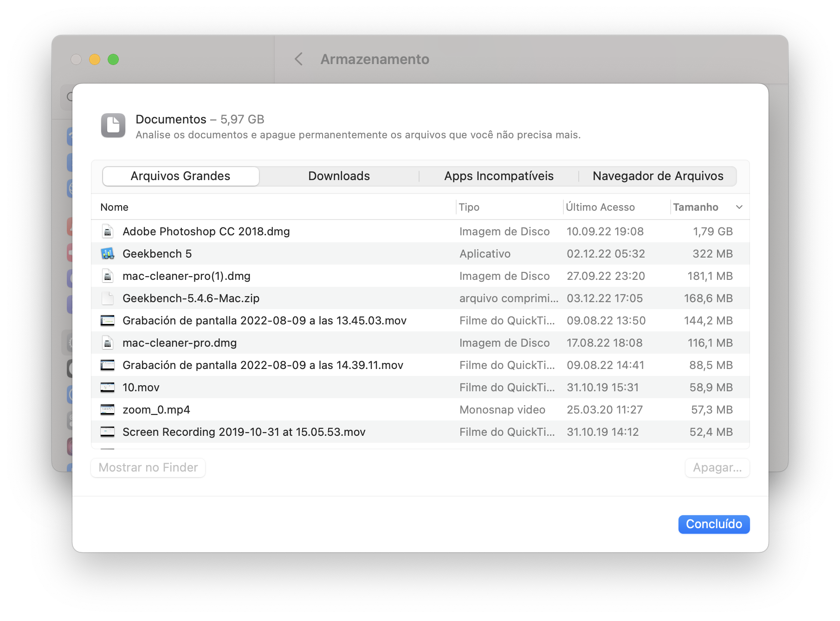
Task: Select the 10.mov file name
Action: [141, 387]
